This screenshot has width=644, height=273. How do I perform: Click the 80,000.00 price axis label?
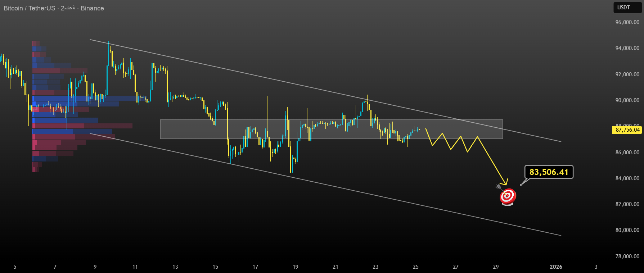(627, 230)
